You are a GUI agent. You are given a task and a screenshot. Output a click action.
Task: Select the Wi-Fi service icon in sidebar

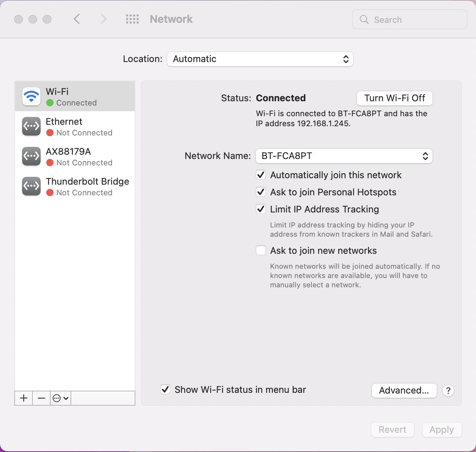tap(31, 96)
